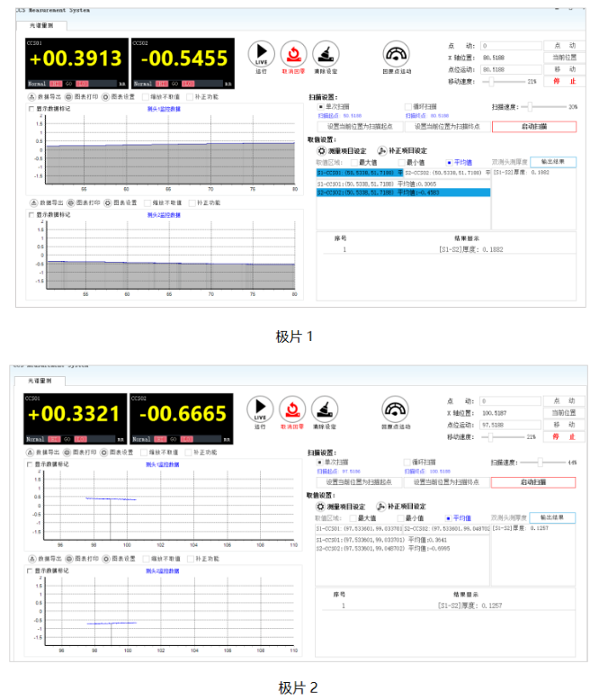Select highlighted S2-CCS02 平均值:-0.4583 list row
Image resolution: width=590 pixels, height=700 pixels.
pyautogui.click(x=404, y=193)
